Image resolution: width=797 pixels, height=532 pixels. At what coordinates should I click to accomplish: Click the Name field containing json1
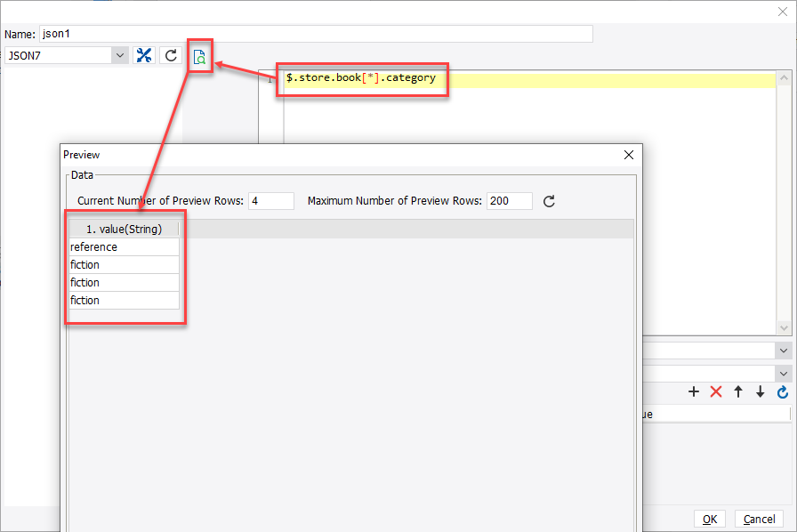[x=311, y=33]
